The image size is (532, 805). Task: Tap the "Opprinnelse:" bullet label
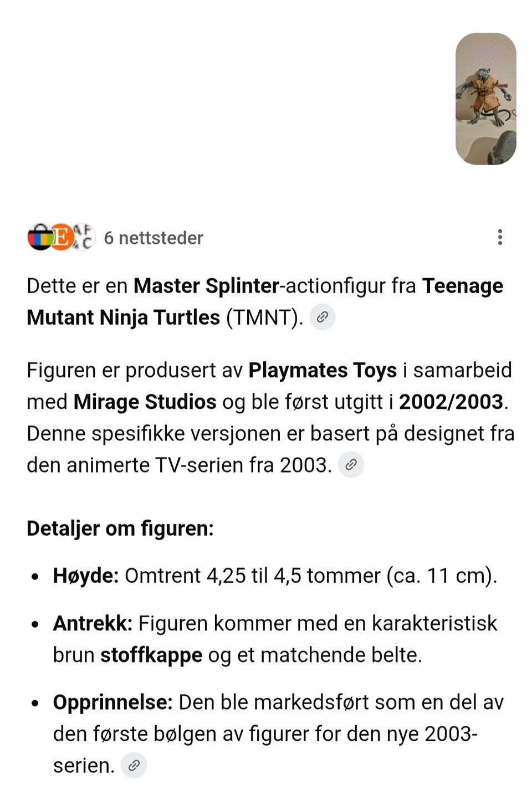[113, 703]
